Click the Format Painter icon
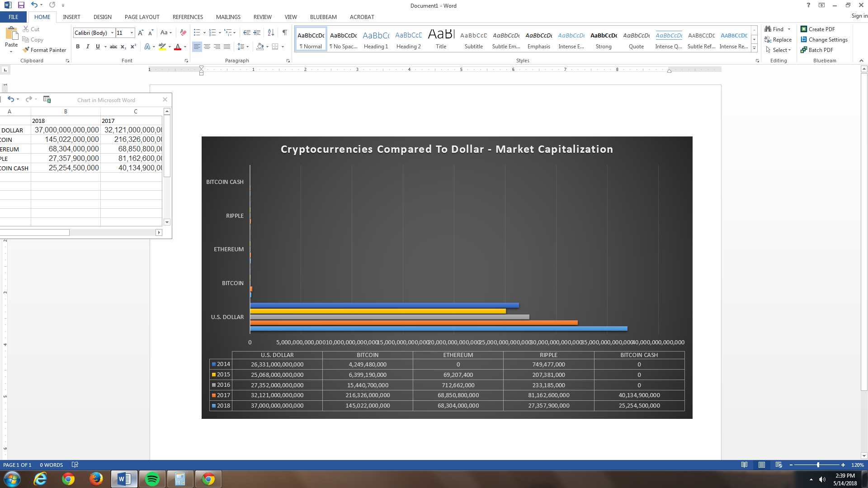 coord(26,50)
